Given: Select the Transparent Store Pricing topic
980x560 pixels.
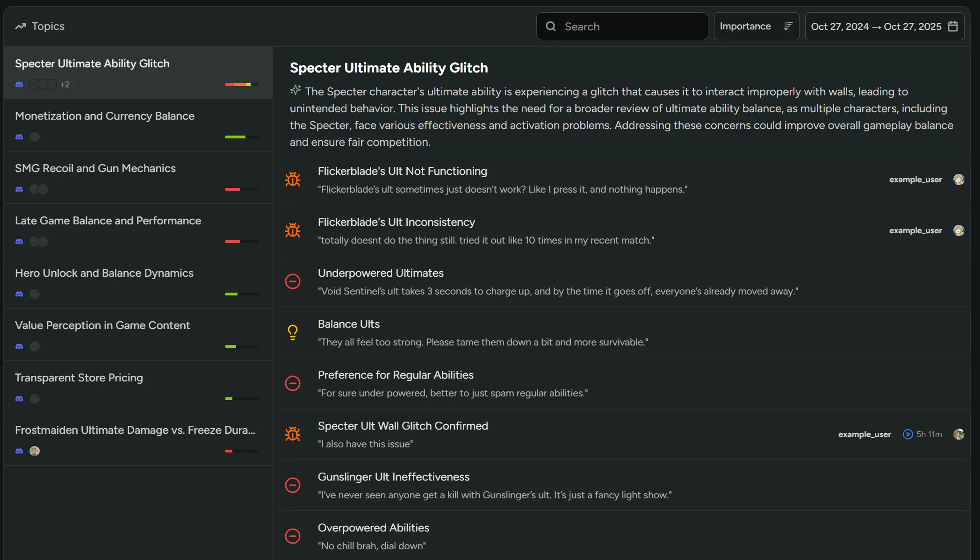Looking at the screenshot, I should 79,378.
